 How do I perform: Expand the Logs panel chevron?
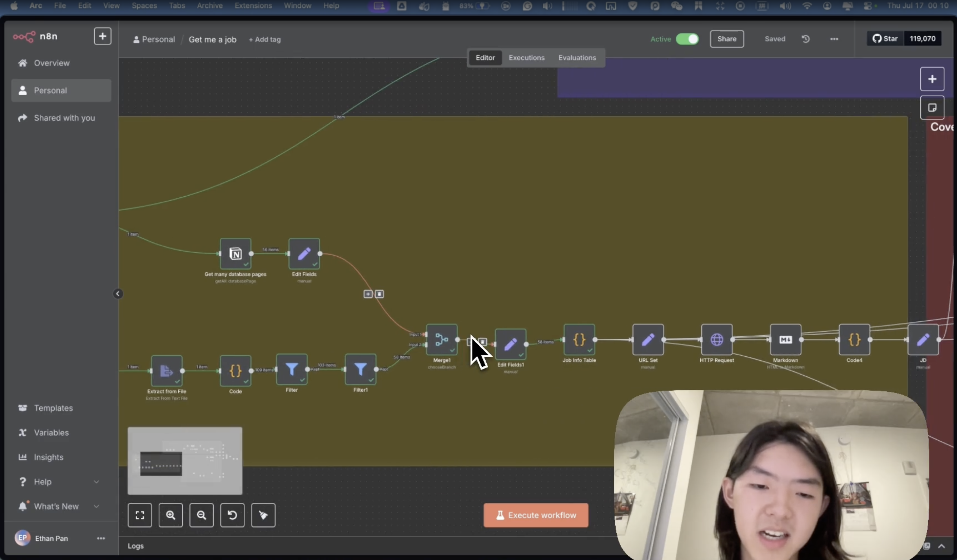tap(941, 546)
